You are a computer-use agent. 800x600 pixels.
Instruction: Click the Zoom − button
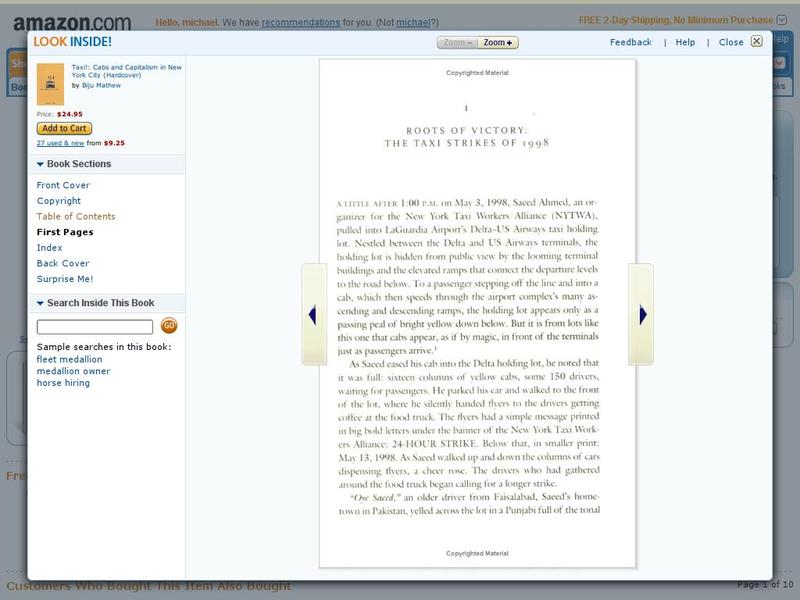tap(457, 42)
